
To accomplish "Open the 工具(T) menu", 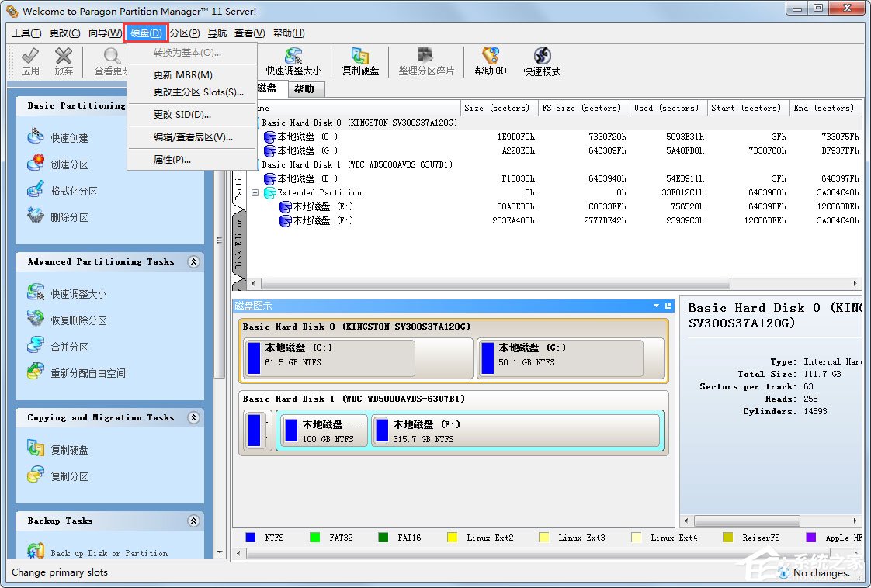I will 26,33.
